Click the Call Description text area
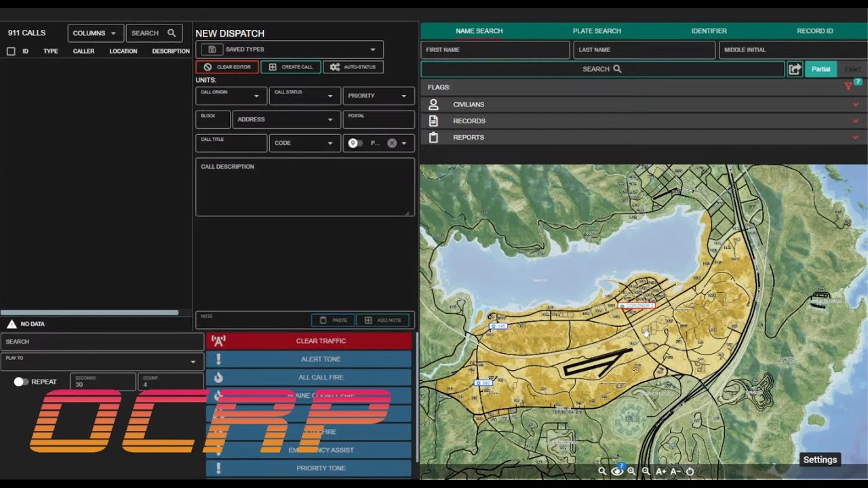This screenshot has height=488, width=868. click(305, 187)
